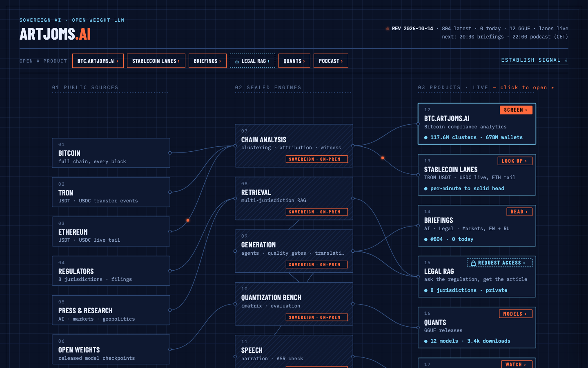588x368 pixels.
Task: Select the Generation engine node
Action: click(x=294, y=251)
